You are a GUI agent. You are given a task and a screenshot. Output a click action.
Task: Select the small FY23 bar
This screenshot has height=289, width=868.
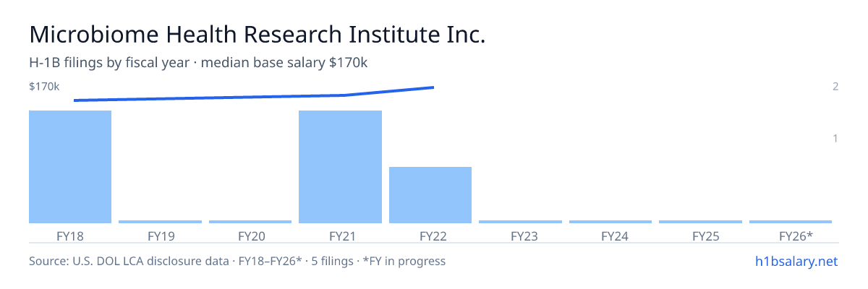click(520, 222)
